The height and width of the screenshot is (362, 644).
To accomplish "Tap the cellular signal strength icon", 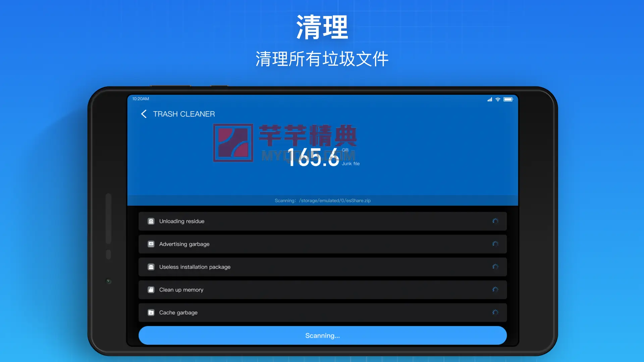I will (490, 100).
